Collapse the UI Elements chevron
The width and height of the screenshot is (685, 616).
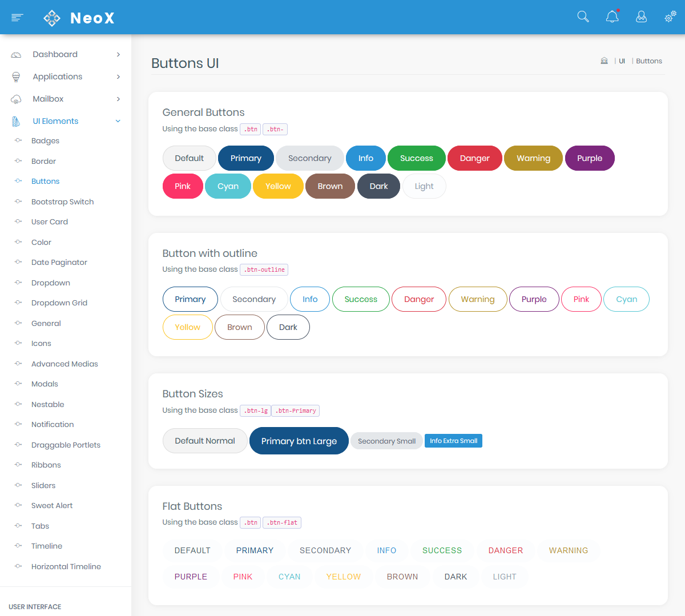tap(118, 121)
